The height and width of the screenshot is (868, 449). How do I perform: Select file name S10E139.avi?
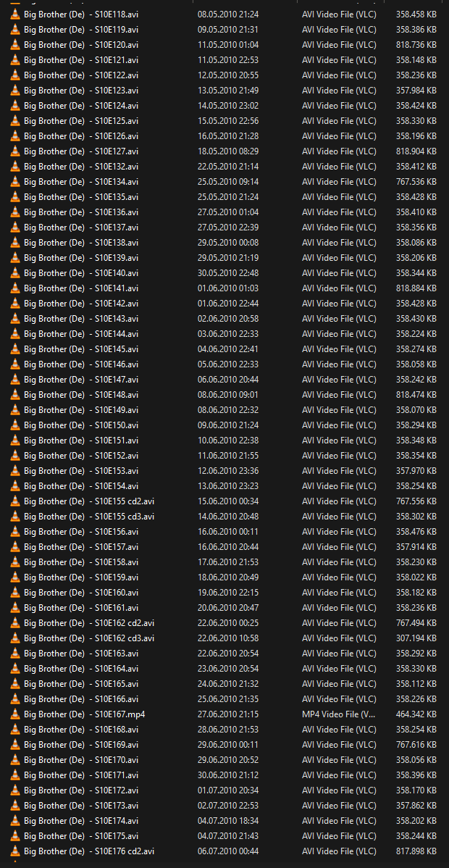[x=81, y=257]
